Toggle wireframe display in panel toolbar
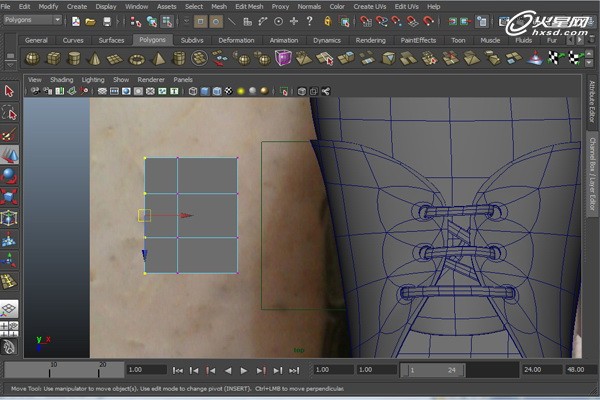The height and width of the screenshot is (400, 600). coord(191,91)
